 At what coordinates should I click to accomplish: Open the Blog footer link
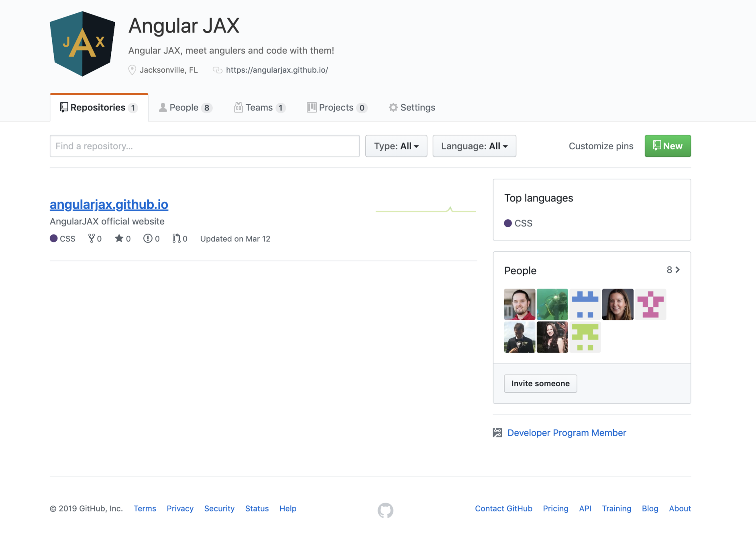tap(650, 509)
